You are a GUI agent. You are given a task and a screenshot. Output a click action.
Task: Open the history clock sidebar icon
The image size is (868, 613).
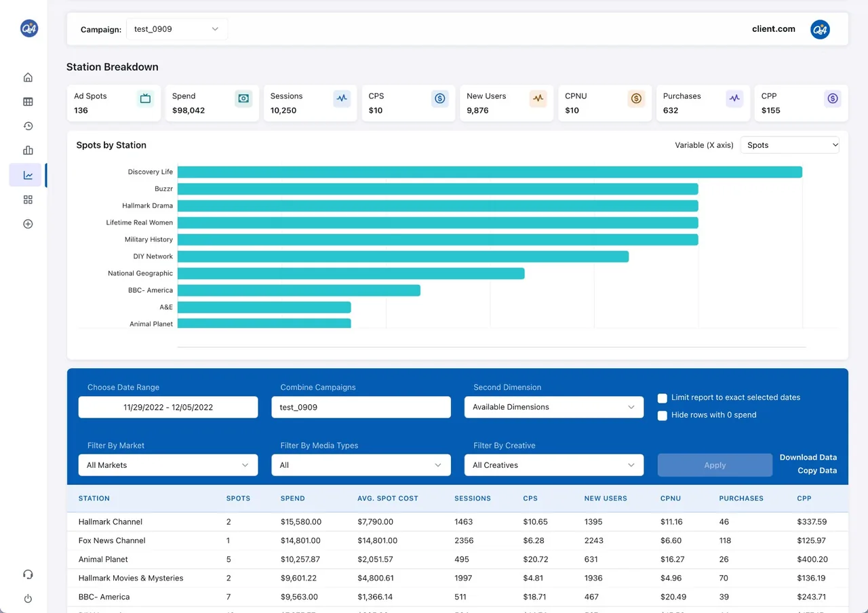[x=28, y=126]
